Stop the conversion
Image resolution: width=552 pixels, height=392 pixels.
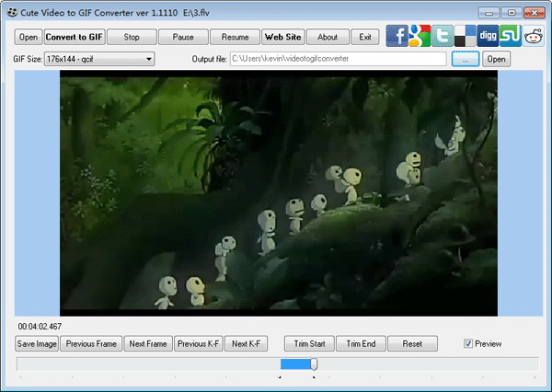[132, 37]
